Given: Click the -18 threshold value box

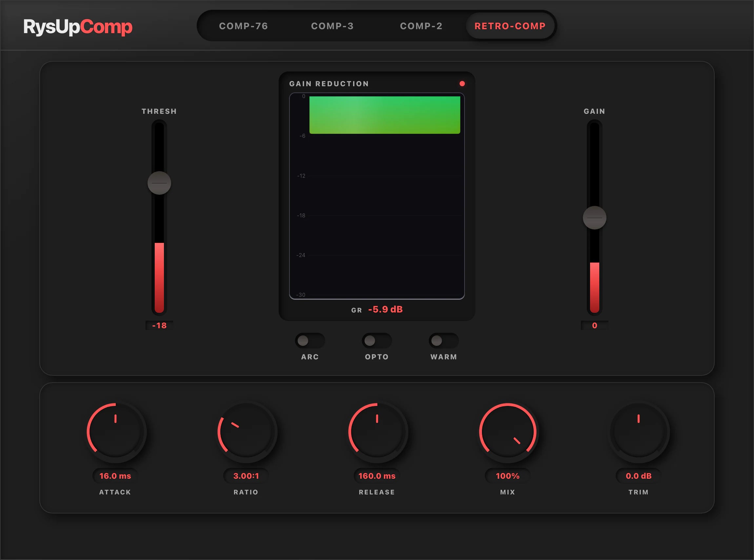Looking at the screenshot, I should 159,326.
